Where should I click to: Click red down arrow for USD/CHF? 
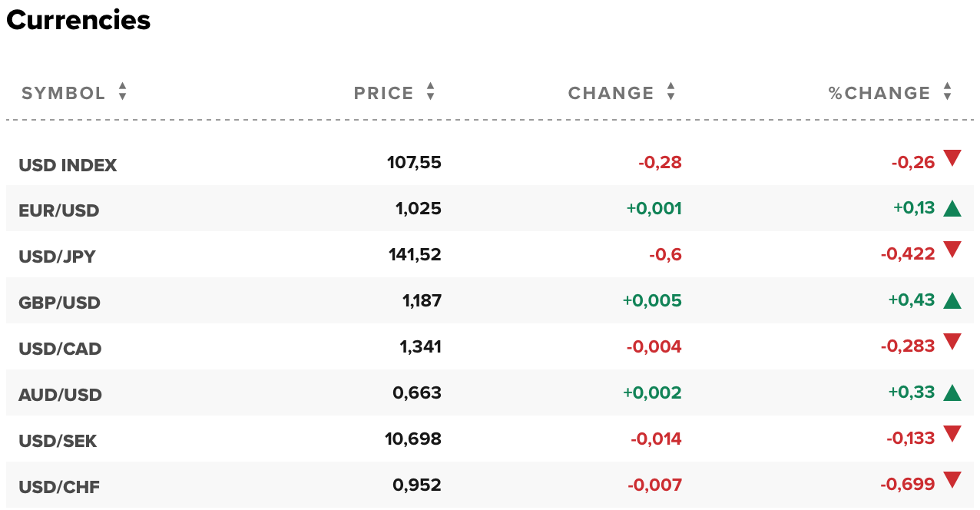[x=952, y=480]
